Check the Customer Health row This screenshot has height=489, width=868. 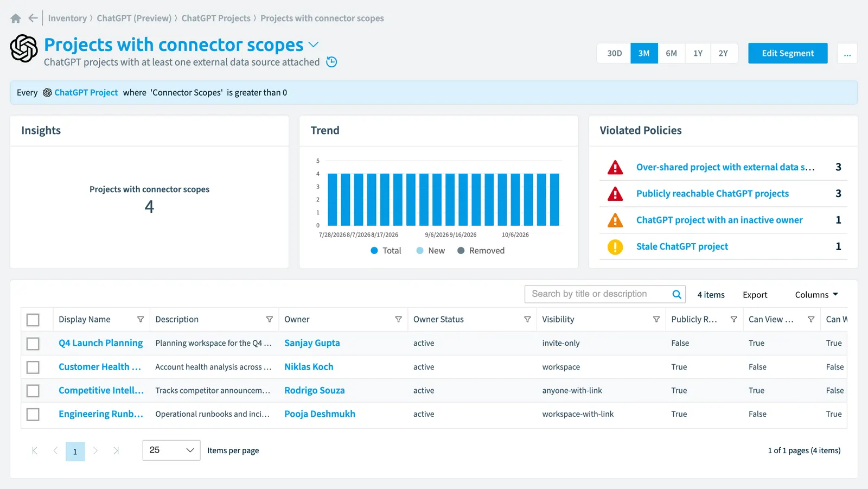33,367
